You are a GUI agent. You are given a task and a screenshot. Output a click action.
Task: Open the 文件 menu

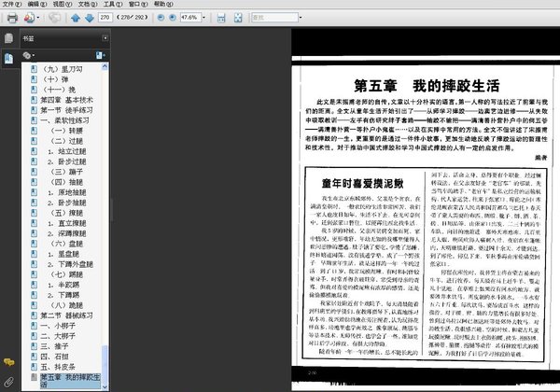pyautogui.click(x=12, y=5)
